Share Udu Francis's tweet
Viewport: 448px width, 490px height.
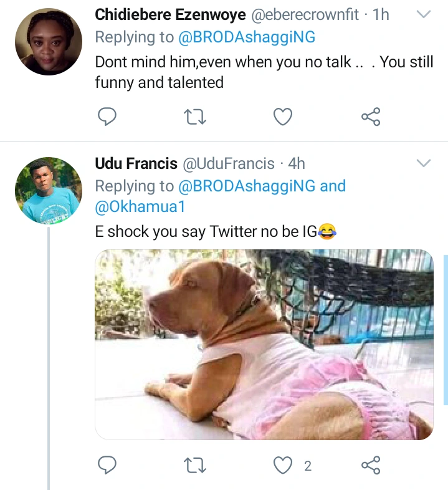(371, 464)
